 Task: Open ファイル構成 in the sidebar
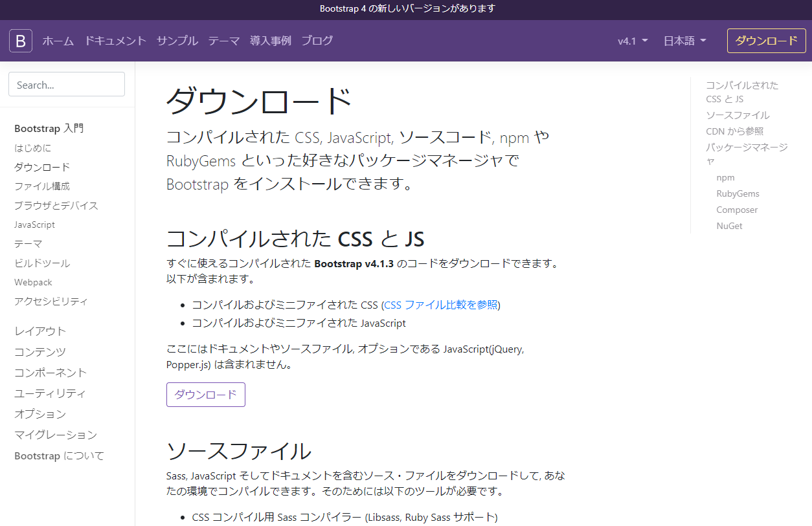coord(42,186)
